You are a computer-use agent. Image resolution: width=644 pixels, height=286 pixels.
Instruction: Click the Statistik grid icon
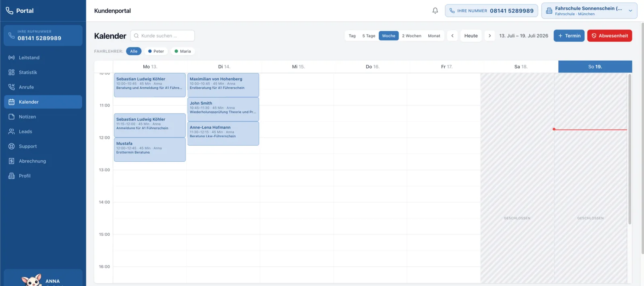12,72
